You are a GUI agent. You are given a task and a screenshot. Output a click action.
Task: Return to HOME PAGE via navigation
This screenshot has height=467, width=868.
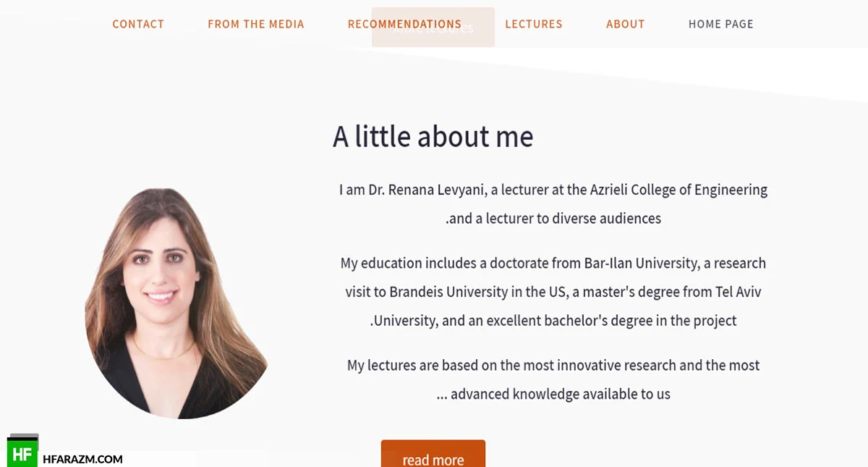tap(721, 24)
